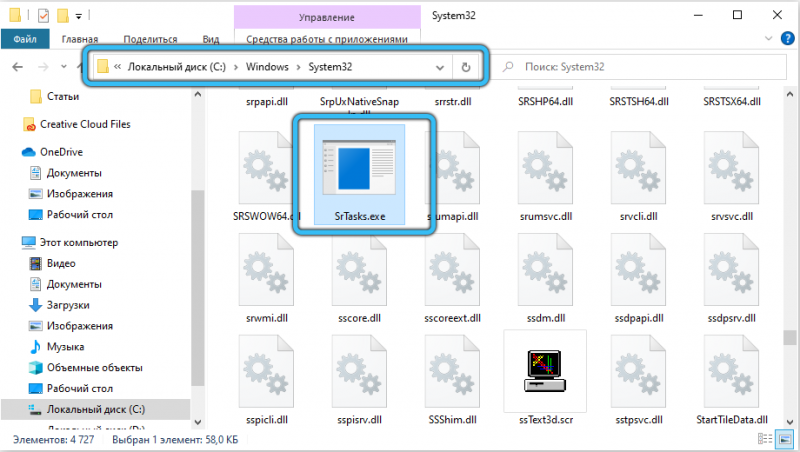Select Локальный диск (C:) in navigation pane
Viewport: 800px width, 452px height.
(x=95, y=409)
